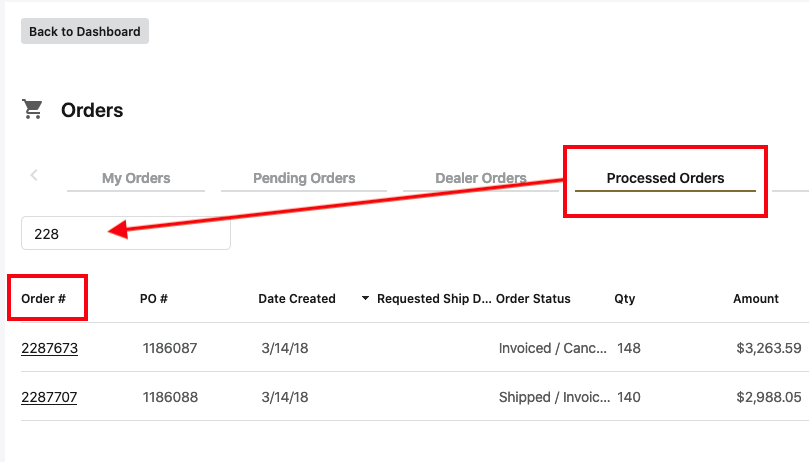Image resolution: width=809 pixels, height=462 pixels.
Task: Select the Processed Orders tab
Action: [x=665, y=178]
